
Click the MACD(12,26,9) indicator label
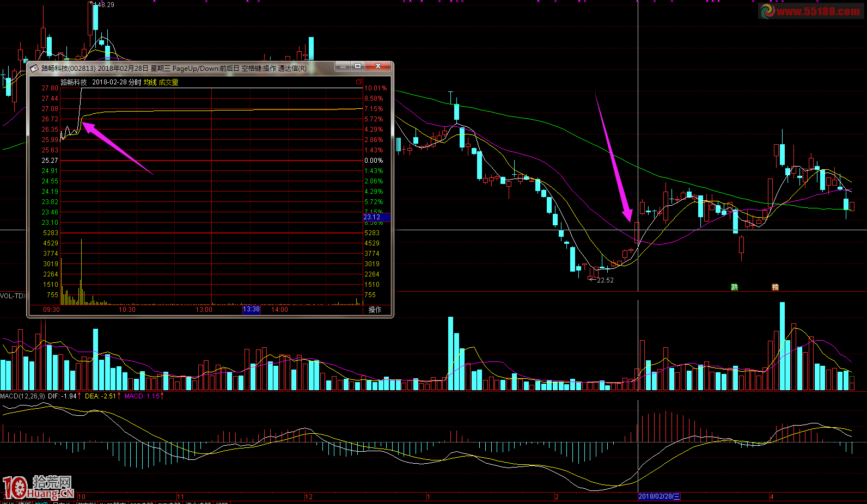click(x=23, y=396)
